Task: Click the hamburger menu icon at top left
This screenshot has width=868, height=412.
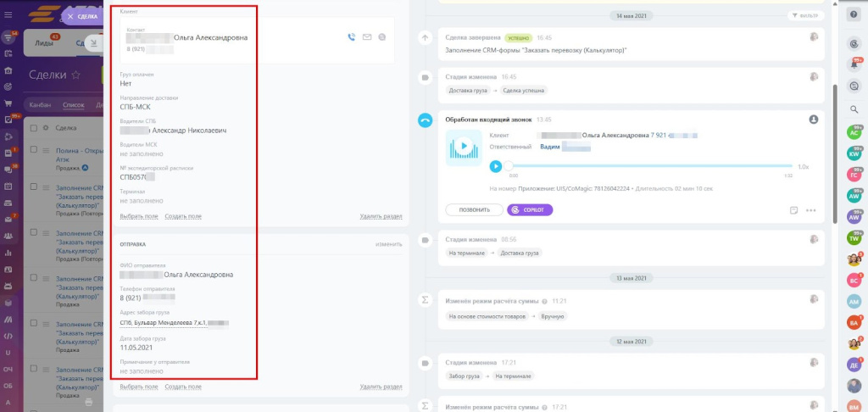Action: (x=8, y=14)
